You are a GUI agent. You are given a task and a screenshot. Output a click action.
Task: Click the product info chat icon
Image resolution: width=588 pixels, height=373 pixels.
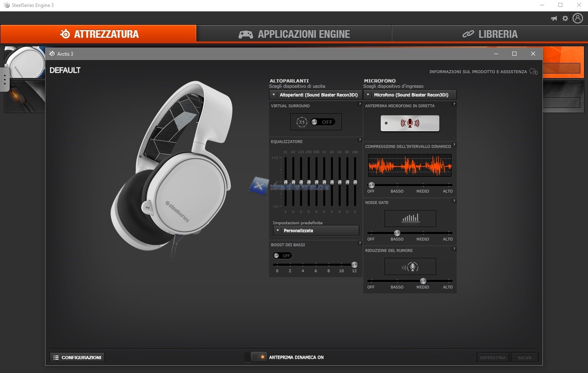(534, 72)
